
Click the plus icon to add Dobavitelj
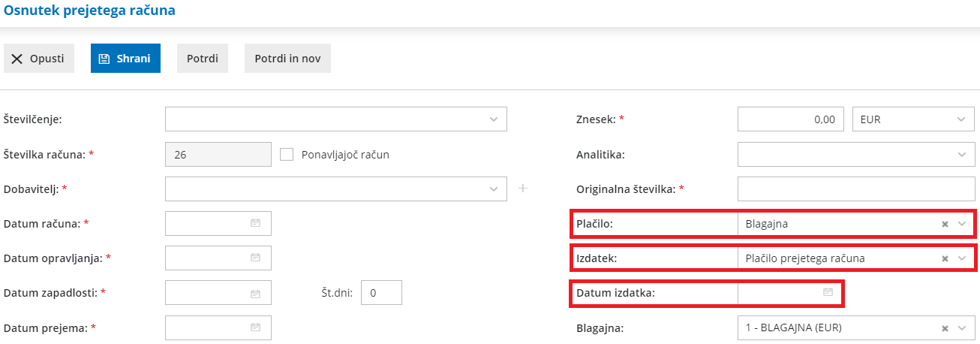click(523, 189)
